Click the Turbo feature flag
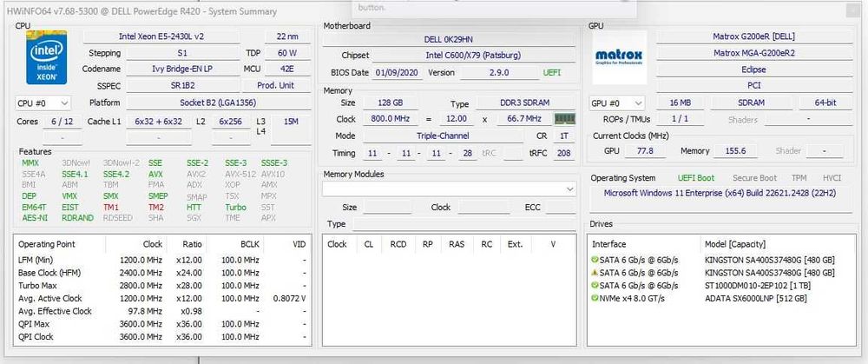The height and width of the screenshot is (364, 868). [235, 208]
